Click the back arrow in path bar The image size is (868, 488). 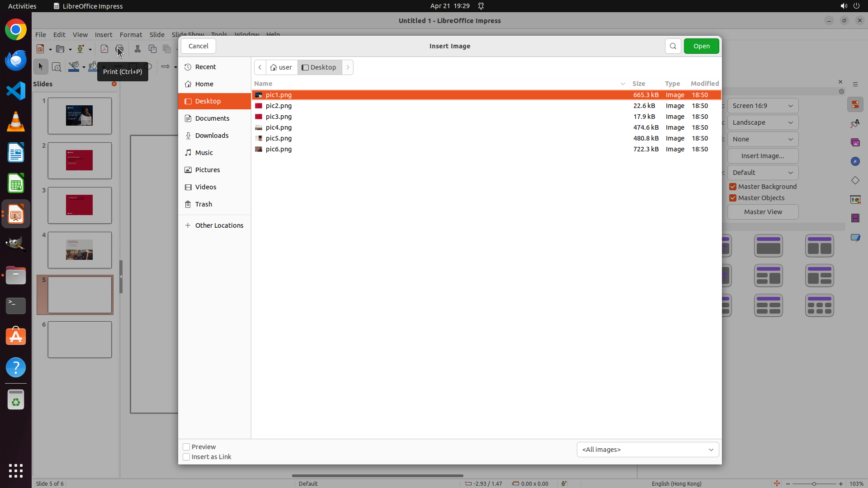coord(260,67)
